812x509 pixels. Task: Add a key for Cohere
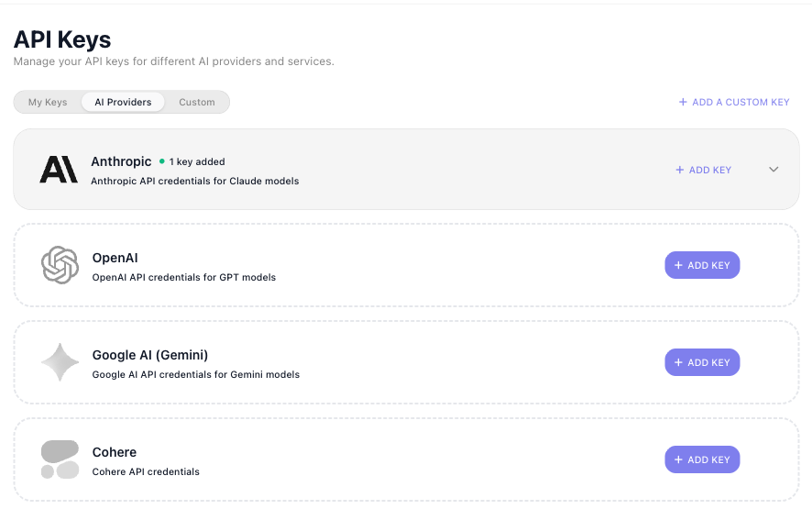coord(702,459)
